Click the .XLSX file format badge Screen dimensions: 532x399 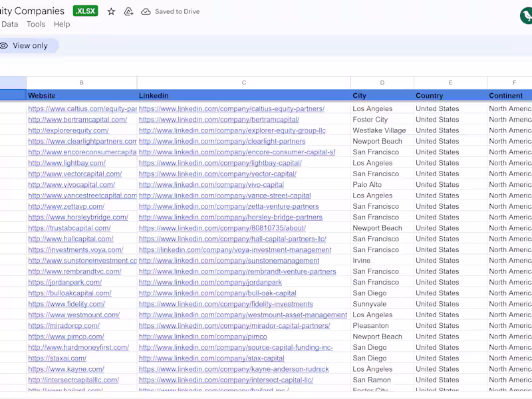[x=86, y=11]
